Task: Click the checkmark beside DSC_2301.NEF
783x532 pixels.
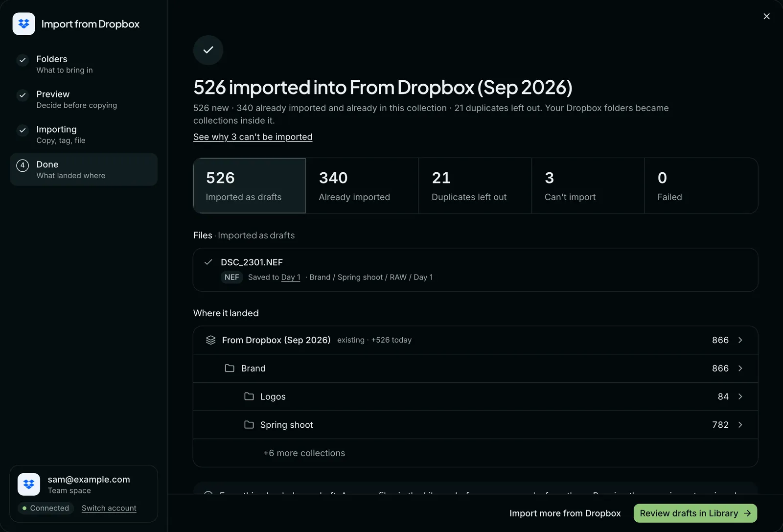Action: click(x=208, y=262)
